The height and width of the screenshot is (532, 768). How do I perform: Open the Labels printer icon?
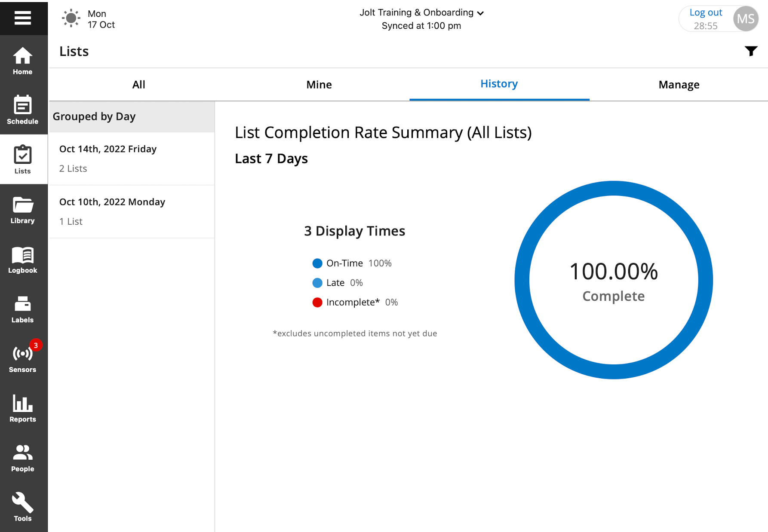coord(23,309)
